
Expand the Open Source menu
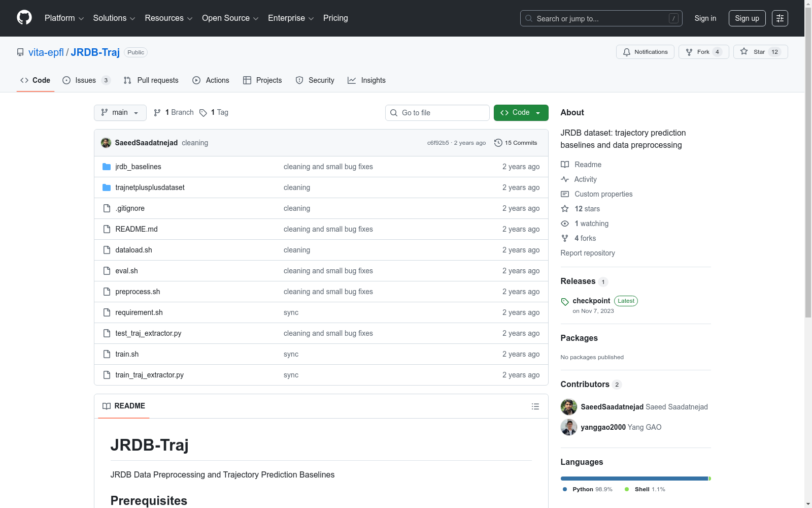[230, 18]
